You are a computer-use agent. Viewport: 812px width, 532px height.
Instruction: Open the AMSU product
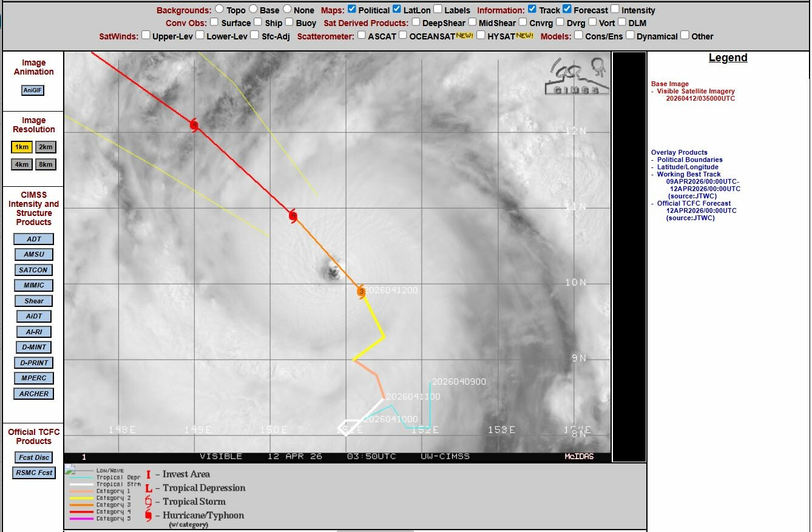click(x=34, y=255)
